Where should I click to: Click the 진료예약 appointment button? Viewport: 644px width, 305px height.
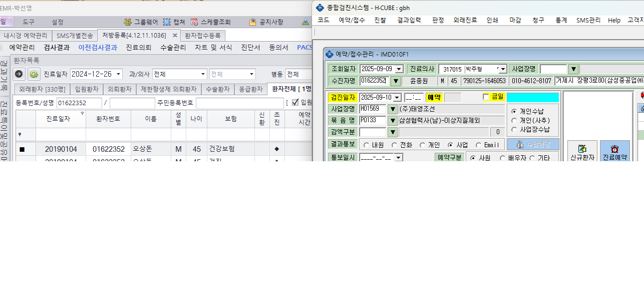click(x=615, y=151)
